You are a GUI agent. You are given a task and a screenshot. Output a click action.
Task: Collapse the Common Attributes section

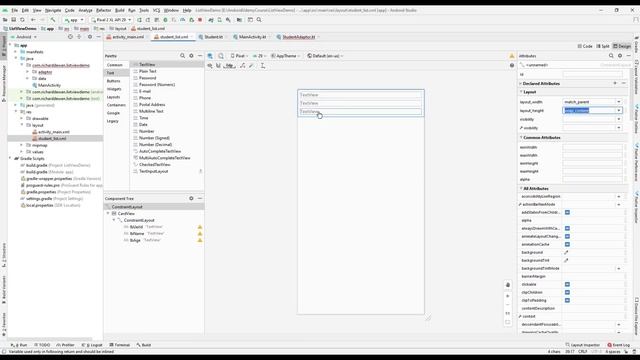pyautogui.click(x=521, y=138)
